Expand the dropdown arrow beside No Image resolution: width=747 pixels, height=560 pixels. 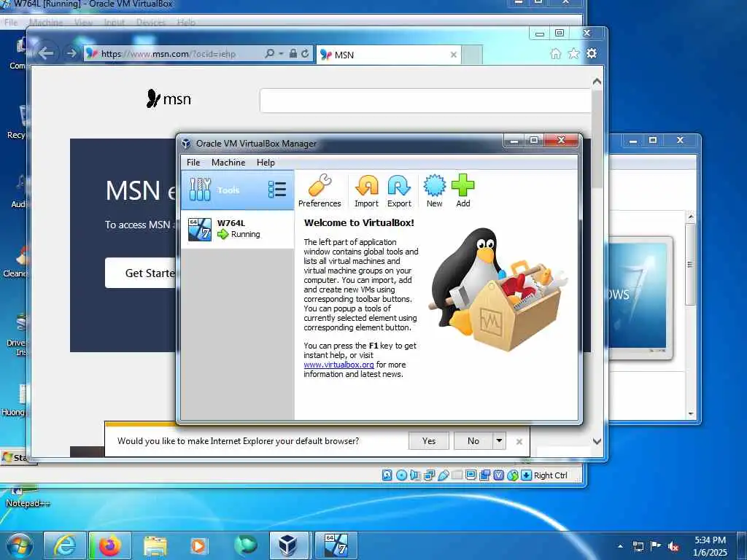[x=499, y=441]
